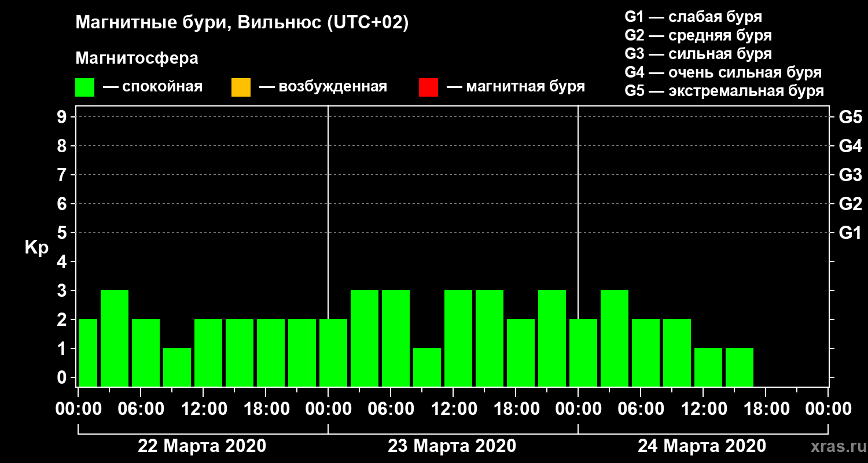
Task: Click the '— магнитная буря' legend label
Action: 516,87
